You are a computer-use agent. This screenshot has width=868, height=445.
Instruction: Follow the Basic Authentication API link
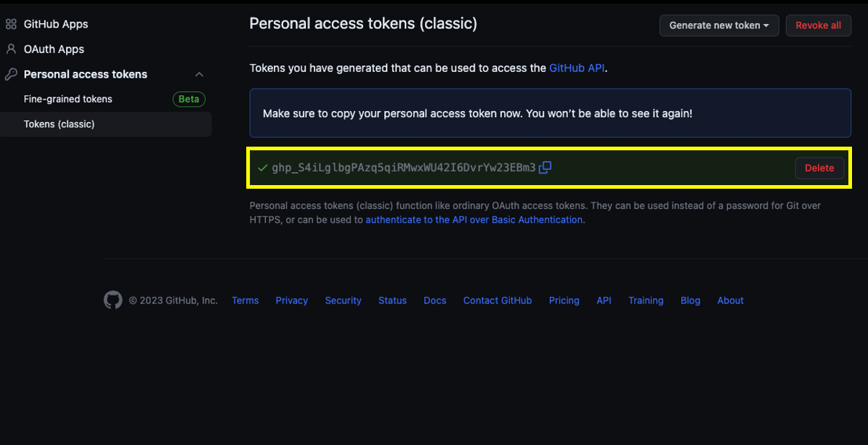click(474, 220)
